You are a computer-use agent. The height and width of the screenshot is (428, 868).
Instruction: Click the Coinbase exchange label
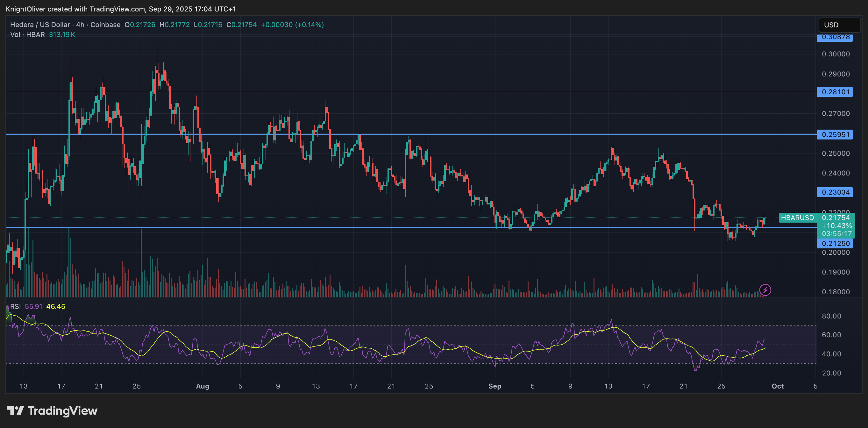(x=105, y=24)
